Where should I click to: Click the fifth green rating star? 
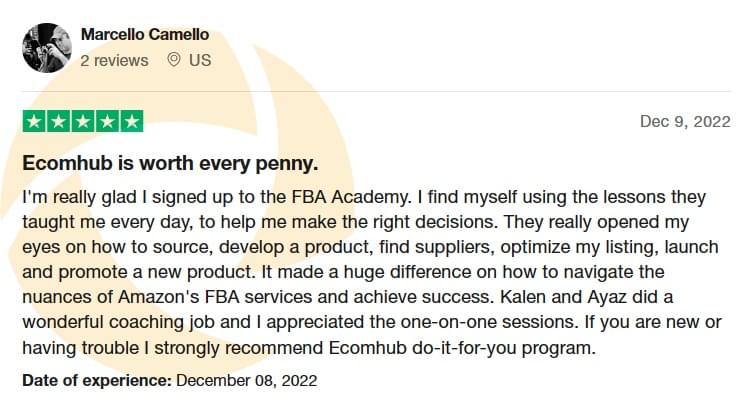(131, 121)
